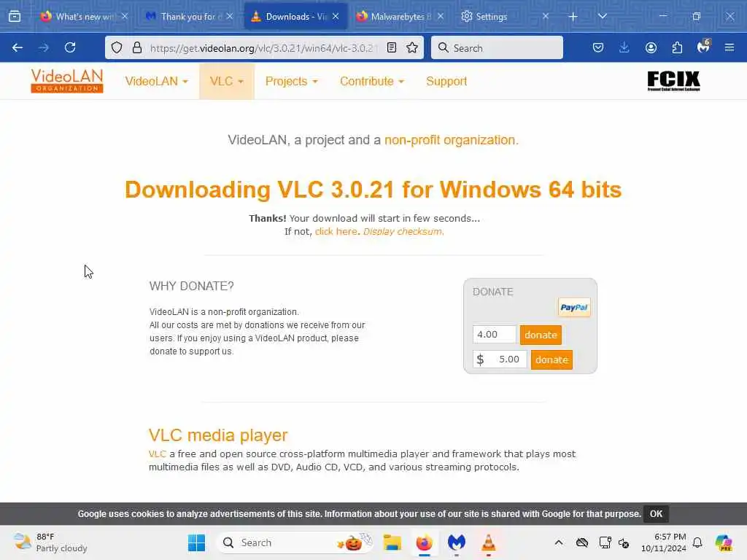Open the clock showing 6:57 PM

click(x=664, y=542)
